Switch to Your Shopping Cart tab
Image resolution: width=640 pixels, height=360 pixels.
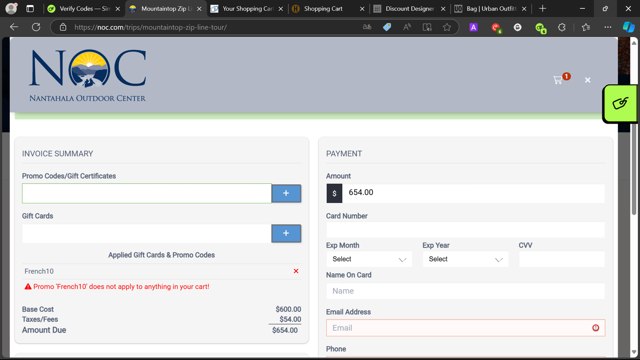(247, 9)
